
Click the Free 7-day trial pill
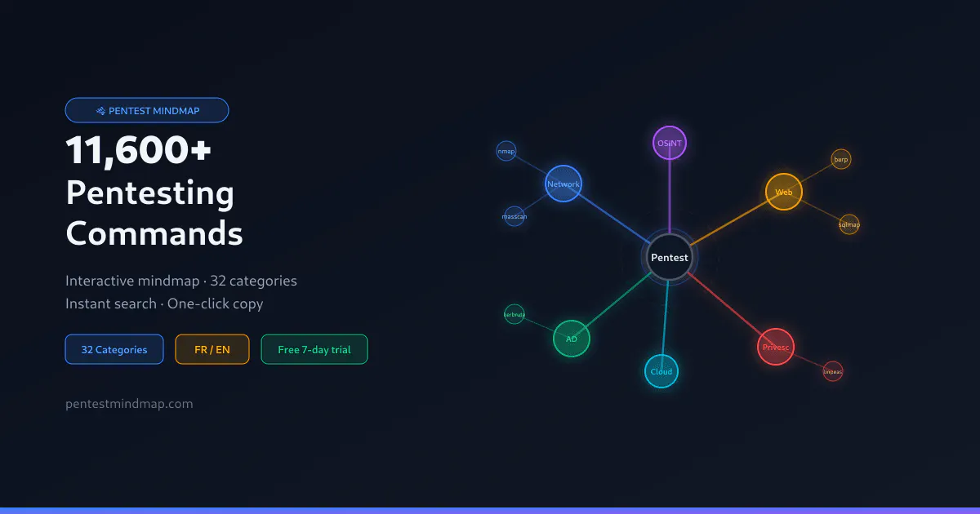pyautogui.click(x=314, y=349)
